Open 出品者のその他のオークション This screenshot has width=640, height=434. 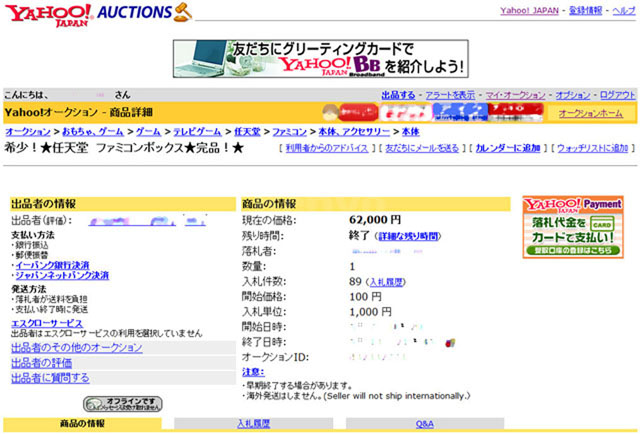[77, 347]
